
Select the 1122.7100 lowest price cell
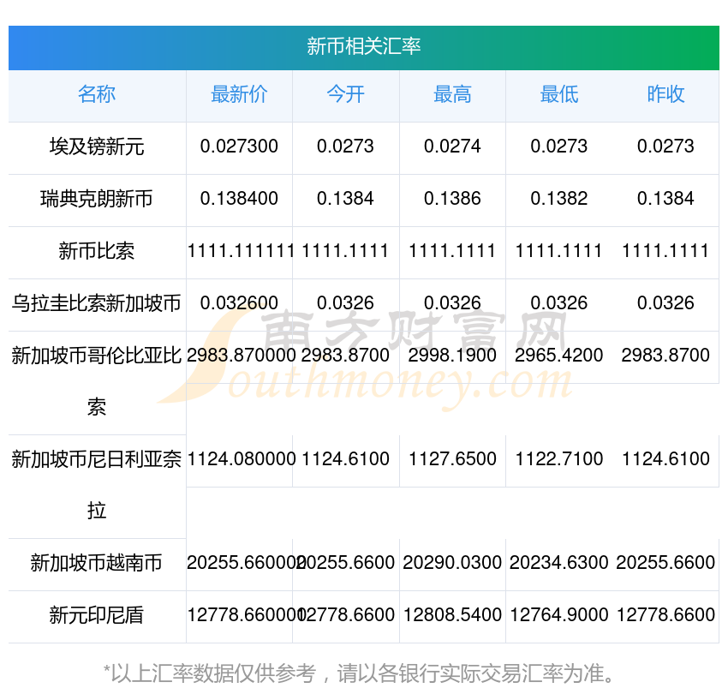pyautogui.click(x=558, y=459)
